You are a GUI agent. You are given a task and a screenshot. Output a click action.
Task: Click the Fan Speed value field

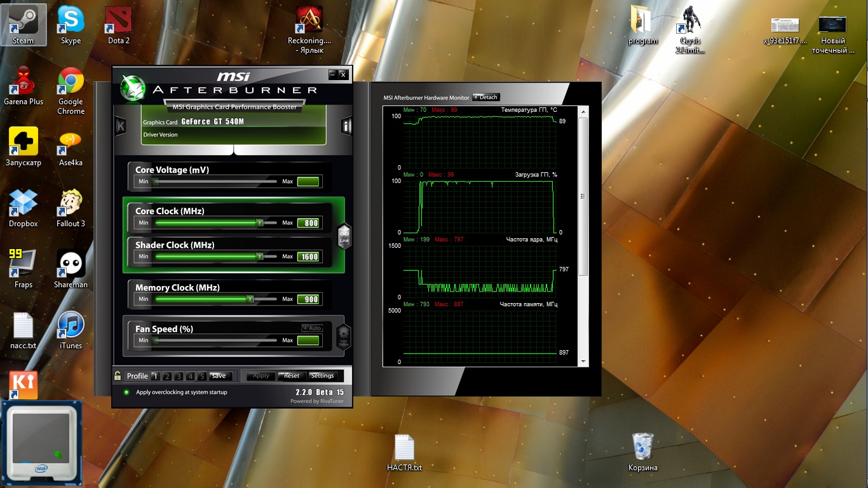pos(308,341)
